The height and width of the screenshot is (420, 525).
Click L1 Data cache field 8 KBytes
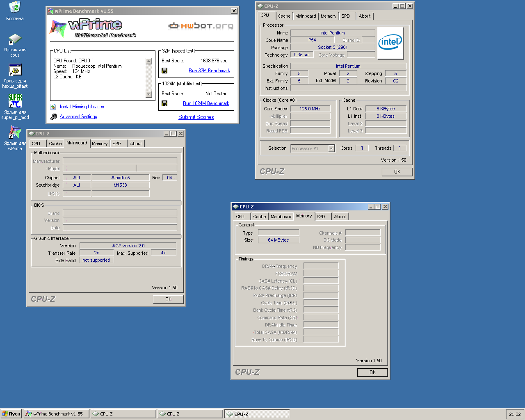386,109
